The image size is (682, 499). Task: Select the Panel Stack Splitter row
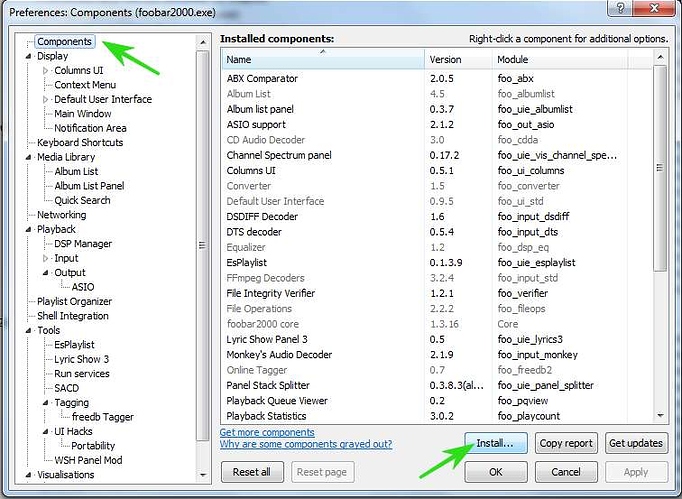point(437,385)
